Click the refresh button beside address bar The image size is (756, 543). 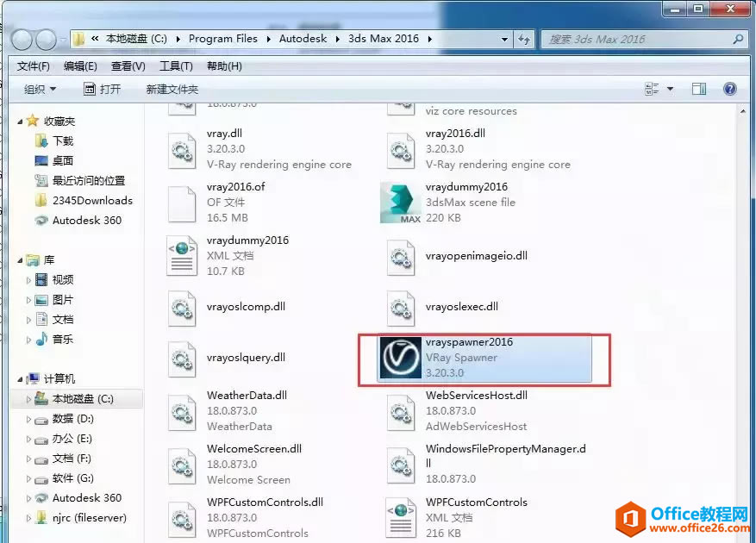[524, 39]
